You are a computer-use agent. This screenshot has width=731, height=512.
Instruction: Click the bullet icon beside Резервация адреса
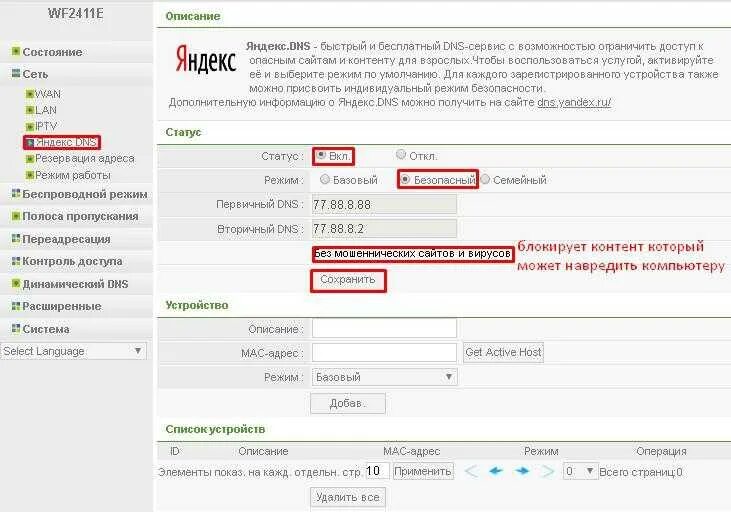[30, 159]
